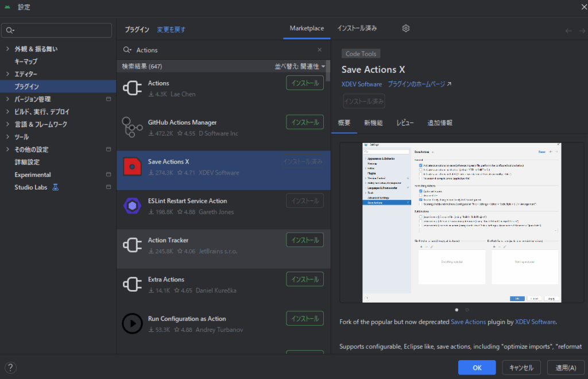The image size is (588, 379).
Task: Click the GitHub Actions Manager plugin icon
Action: (132, 127)
